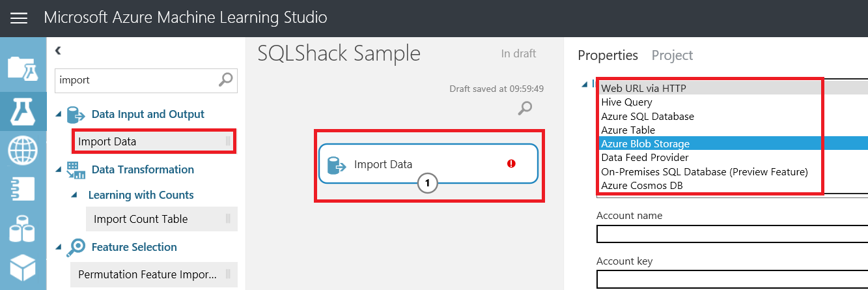Image resolution: width=868 pixels, height=290 pixels.
Task: Click the module search magnifier icon
Action: click(225, 80)
